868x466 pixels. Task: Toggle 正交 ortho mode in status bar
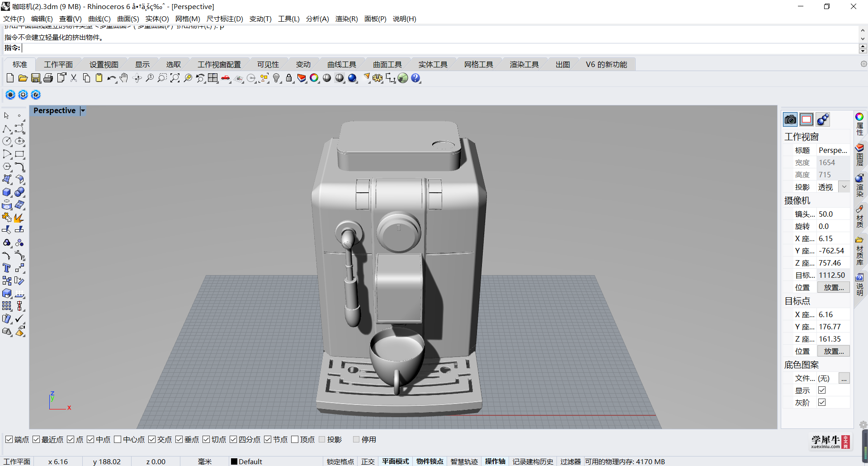(368, 461)
